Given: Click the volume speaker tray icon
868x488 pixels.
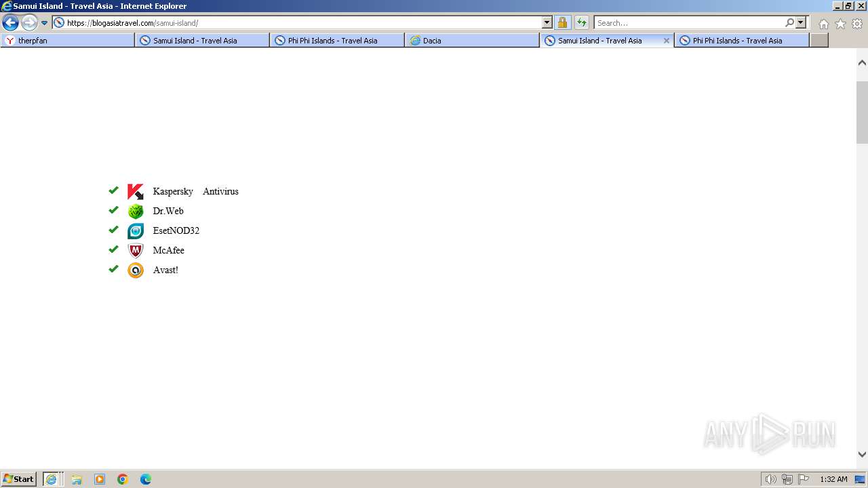Looking at the screenshot, I should 771,479.
